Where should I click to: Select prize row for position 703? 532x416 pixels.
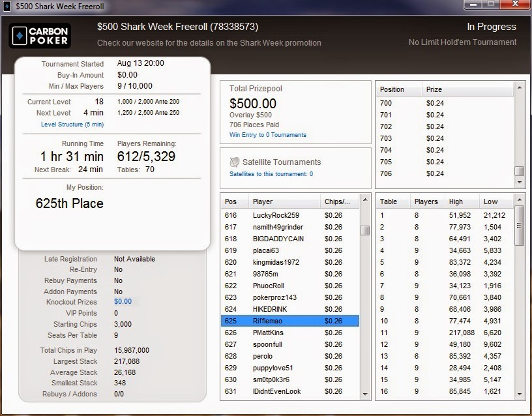(x=445, y=138)
